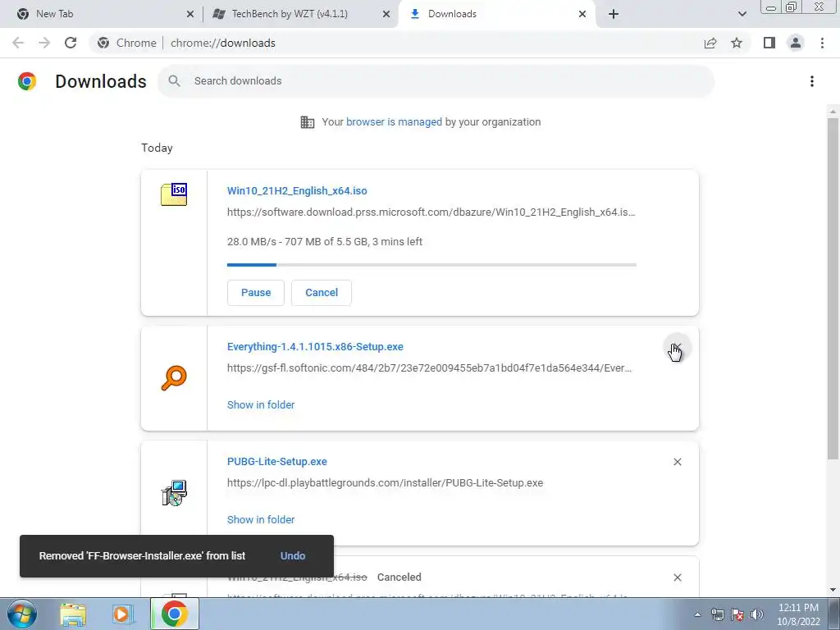Click the Win10 download progress bar
Screen dimensions: 840x630
pyautogui.click(x=431, y=265)
